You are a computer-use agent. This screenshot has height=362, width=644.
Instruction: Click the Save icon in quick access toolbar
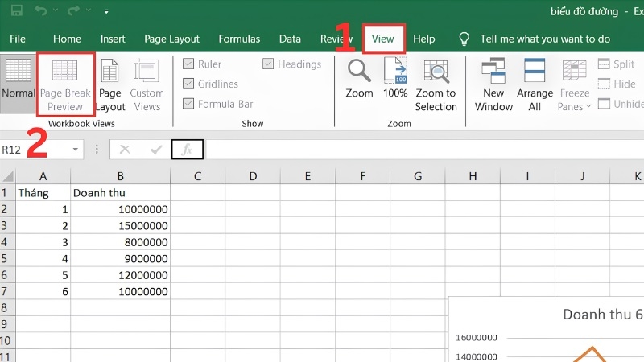click(x=16, y=10)
